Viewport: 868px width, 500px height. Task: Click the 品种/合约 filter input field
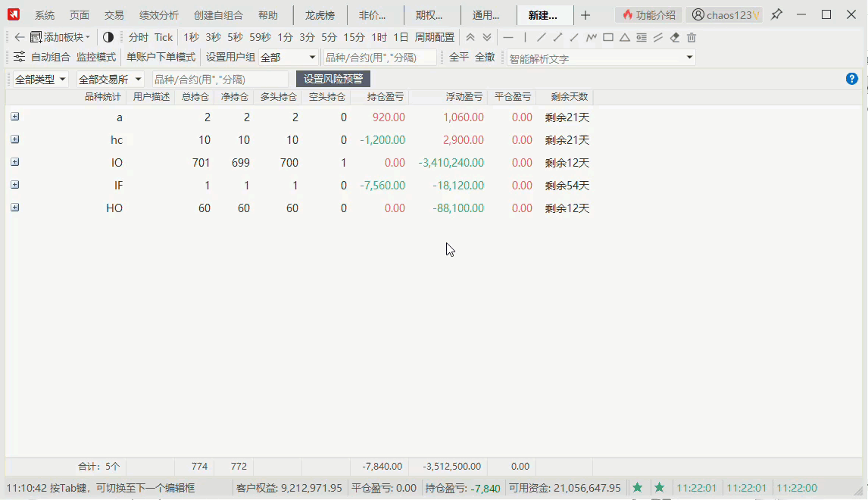click(x=220, y=78)
